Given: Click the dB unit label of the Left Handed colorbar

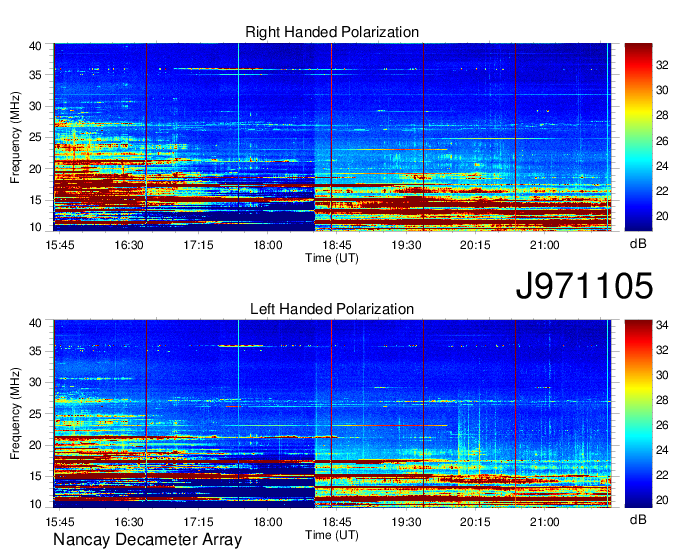Looking at the screenshot, I should coord(638,519).
